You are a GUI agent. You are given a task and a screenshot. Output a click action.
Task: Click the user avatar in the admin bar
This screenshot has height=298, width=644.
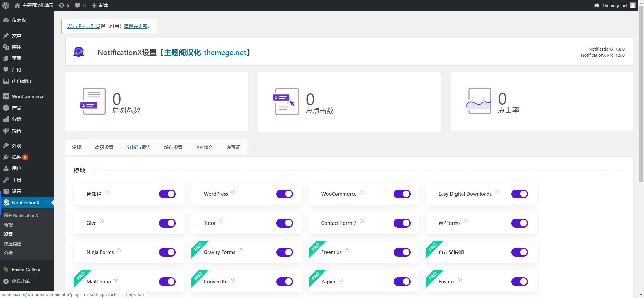pos(633,5)
